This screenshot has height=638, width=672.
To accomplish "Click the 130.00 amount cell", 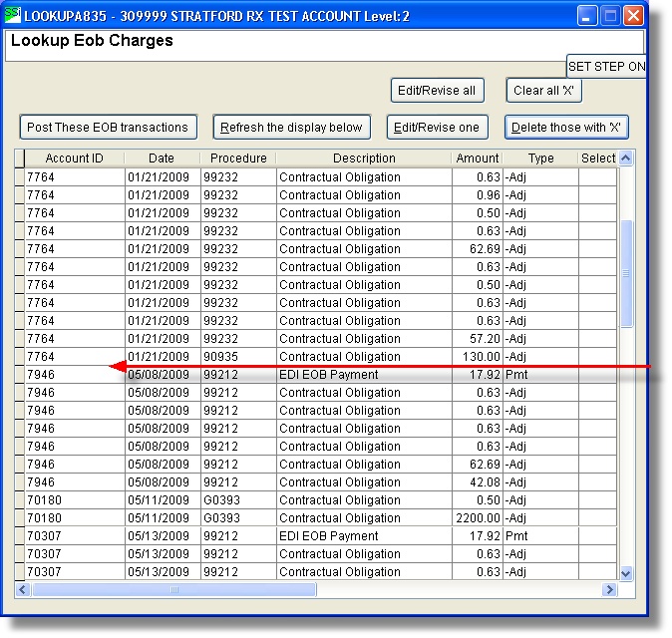I will click(478, 357).
